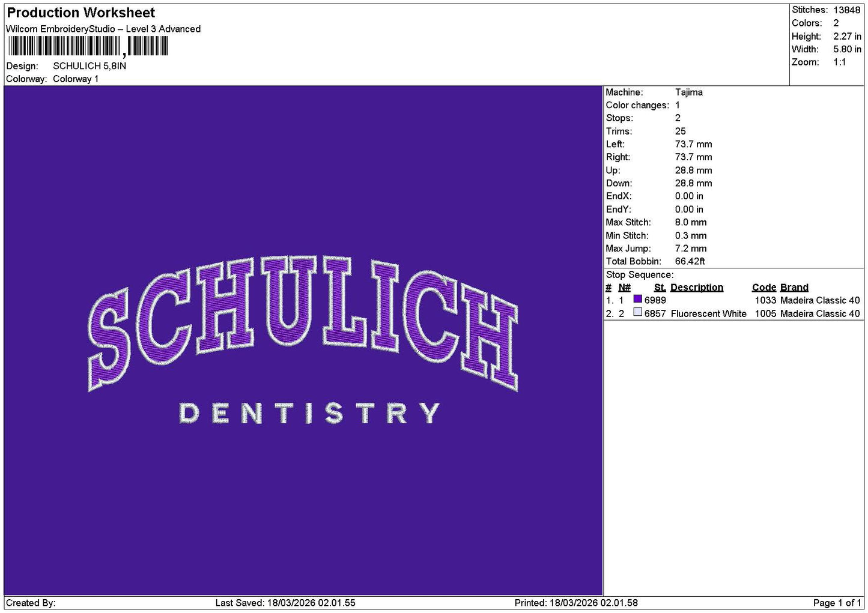868x613 pixels.
Task: Click the Trims value "25"
Action: coord(681,131)
